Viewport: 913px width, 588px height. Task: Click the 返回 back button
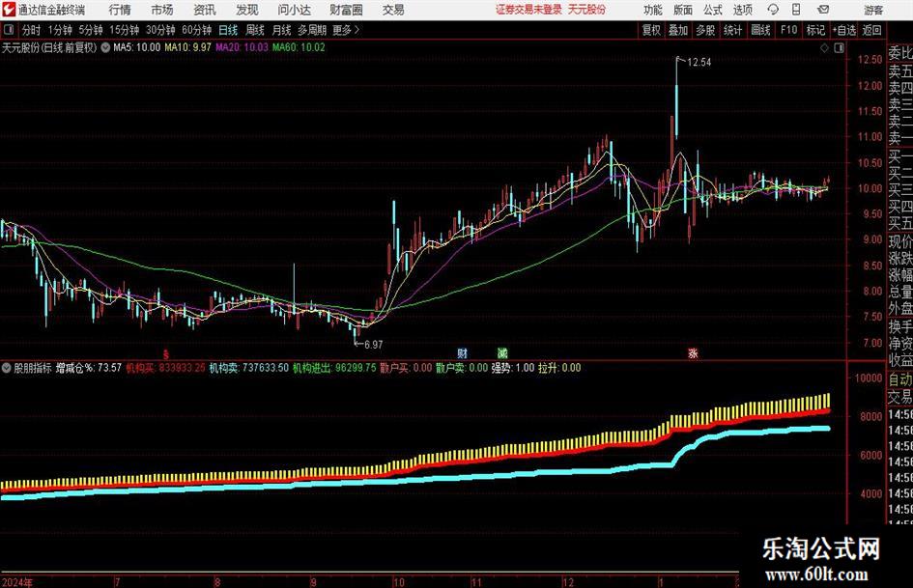871,30
